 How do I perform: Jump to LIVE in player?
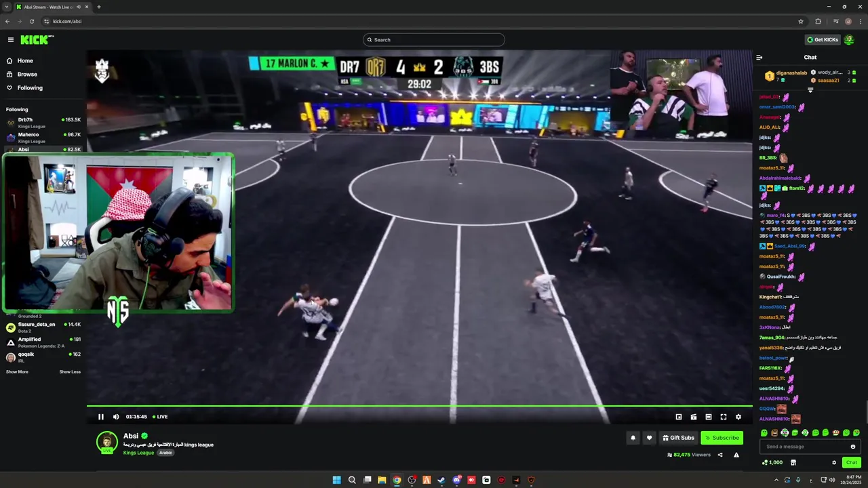click(160, 417)
